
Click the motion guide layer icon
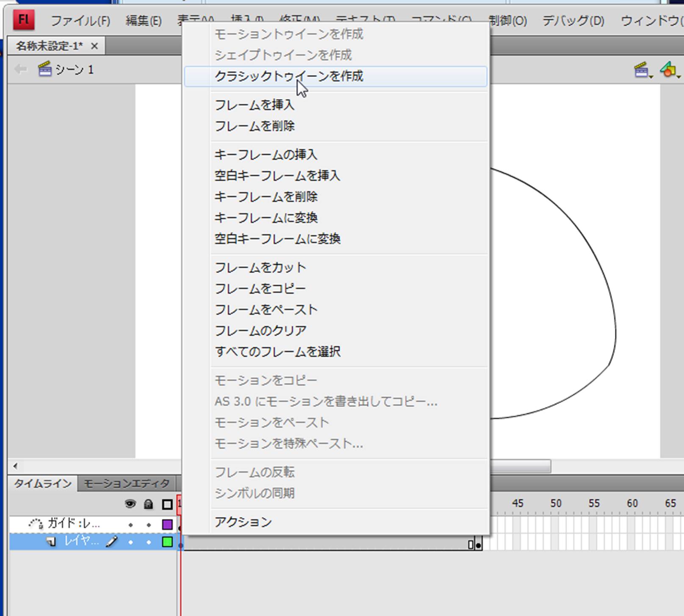pos(36,524)
